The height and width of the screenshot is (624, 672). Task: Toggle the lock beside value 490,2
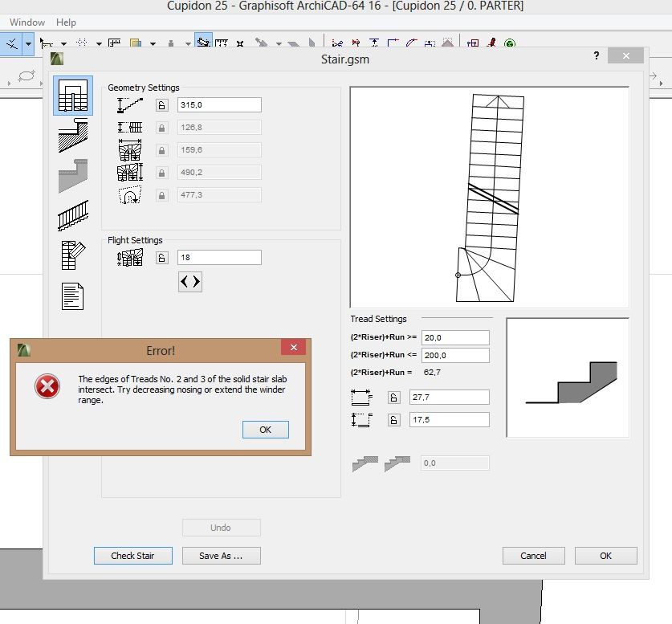(161, 173)
